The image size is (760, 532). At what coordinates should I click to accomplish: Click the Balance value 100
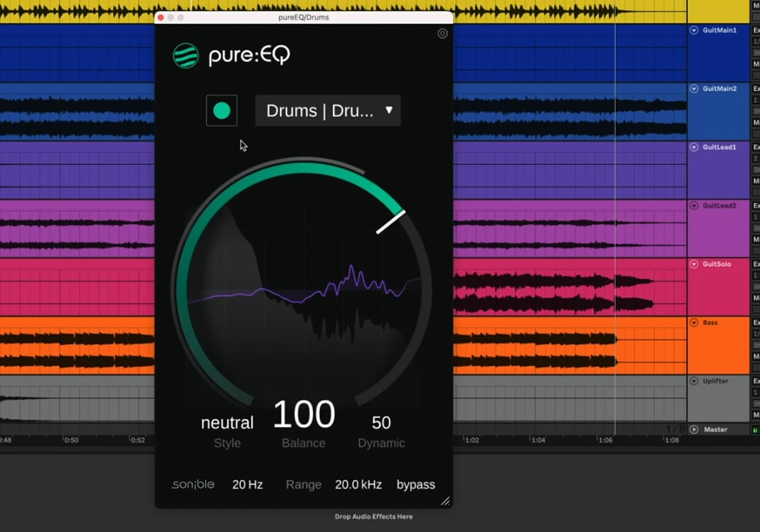[x=304, y=414]
